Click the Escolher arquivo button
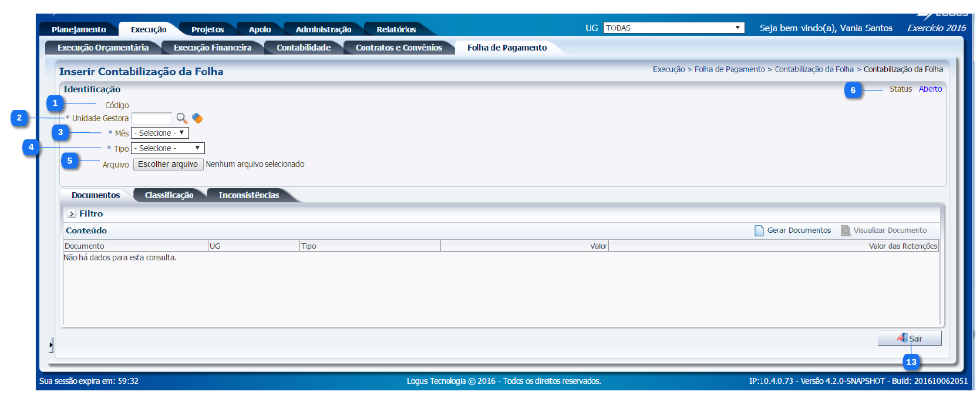 (168, 164)
